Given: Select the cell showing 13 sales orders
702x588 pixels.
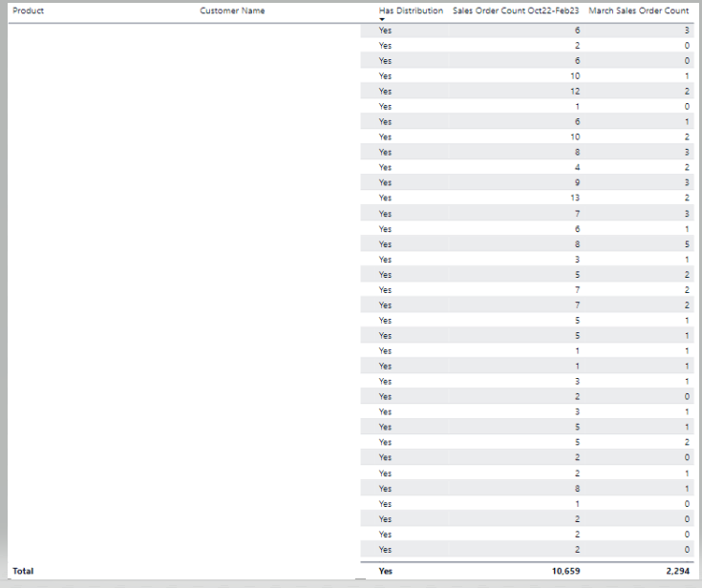Looking at the screenshot, I should pos(575,198).
